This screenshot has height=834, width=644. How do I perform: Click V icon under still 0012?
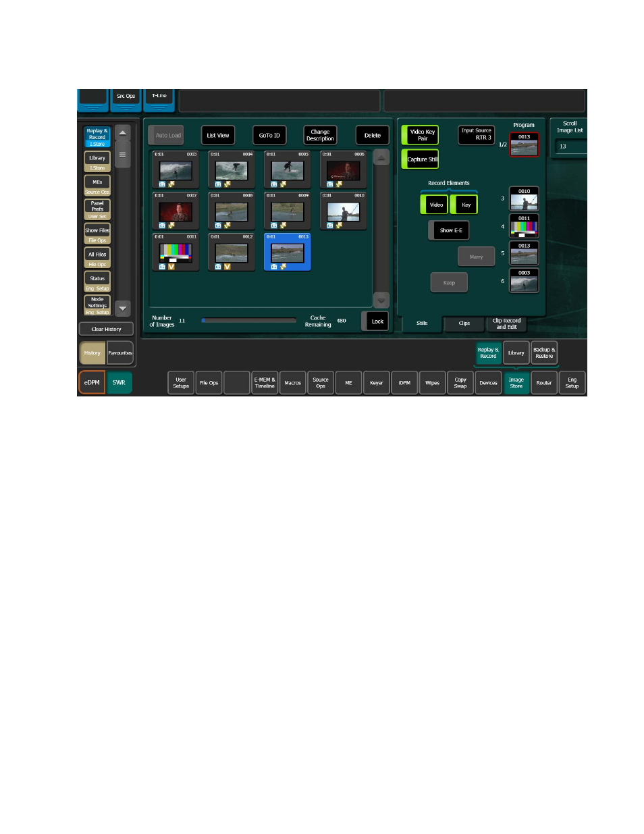[x=227, y=267]
